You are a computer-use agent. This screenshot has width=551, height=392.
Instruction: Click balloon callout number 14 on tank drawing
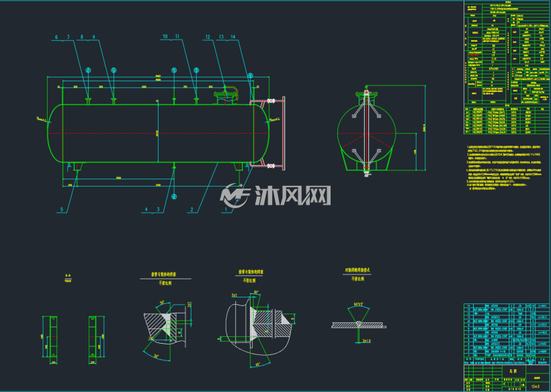point(233,37)
